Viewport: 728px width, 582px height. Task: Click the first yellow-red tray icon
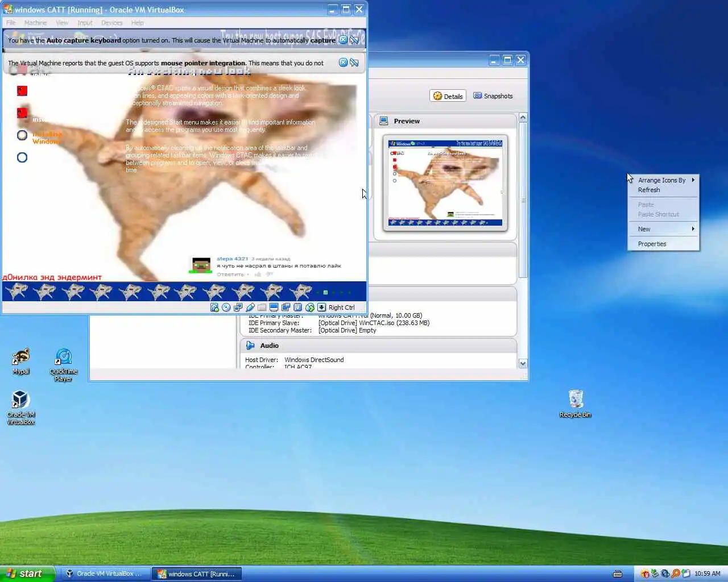click(x=645, y=573)
